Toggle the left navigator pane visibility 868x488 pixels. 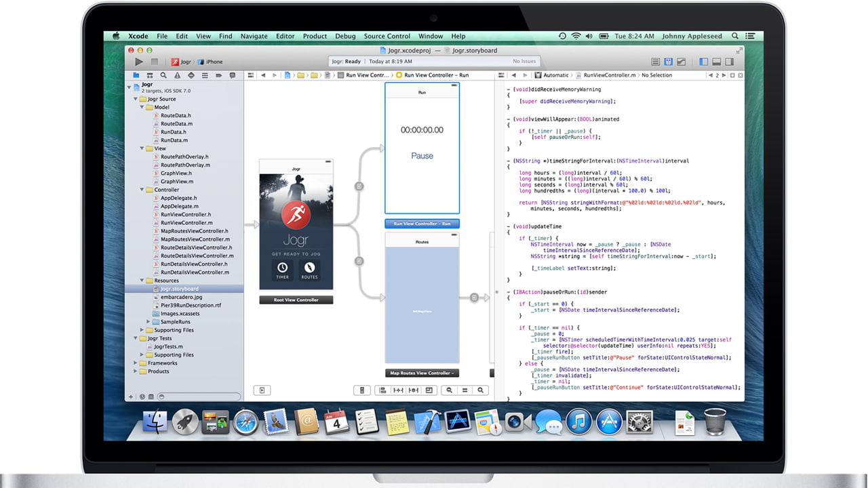pyautogui.click(x=704, y=62)
